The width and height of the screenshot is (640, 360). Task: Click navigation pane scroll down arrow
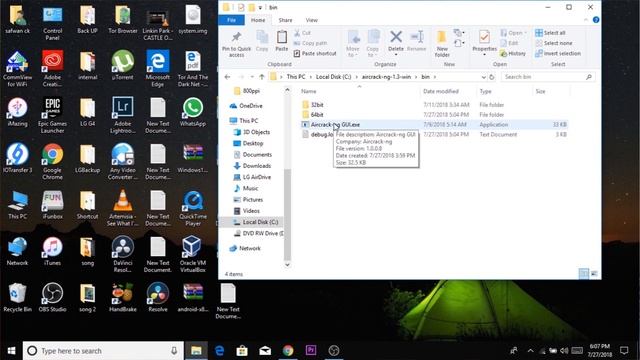(287, 264)
